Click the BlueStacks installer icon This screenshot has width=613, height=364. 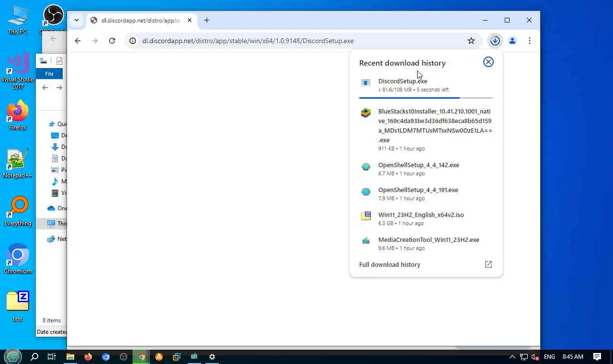coord(366,113)
